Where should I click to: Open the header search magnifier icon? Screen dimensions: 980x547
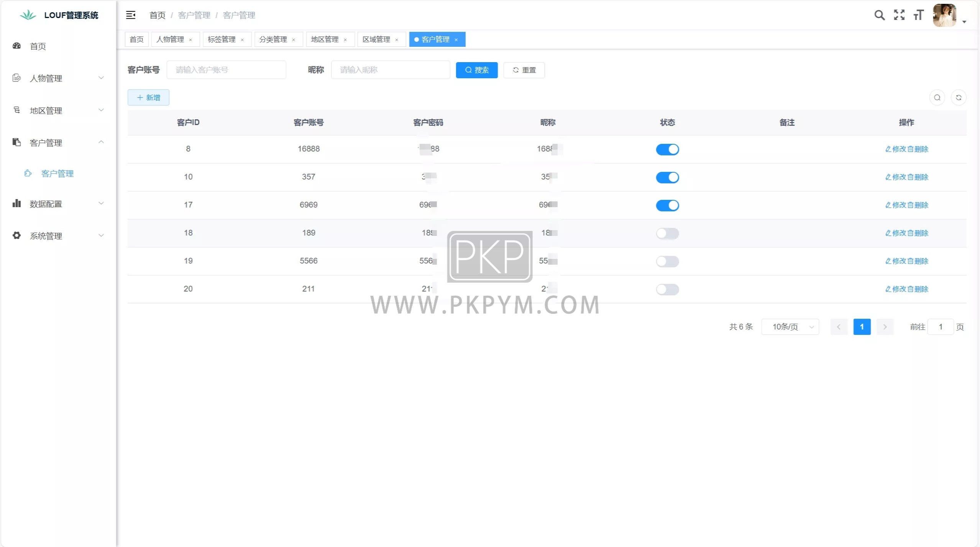(x=880, y=15)
